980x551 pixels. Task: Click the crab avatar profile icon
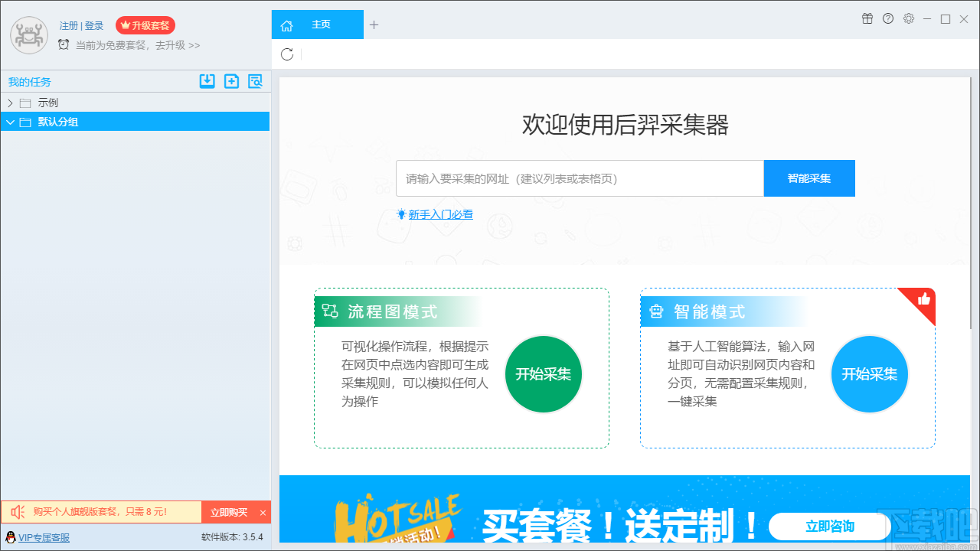tap(29, 34)
